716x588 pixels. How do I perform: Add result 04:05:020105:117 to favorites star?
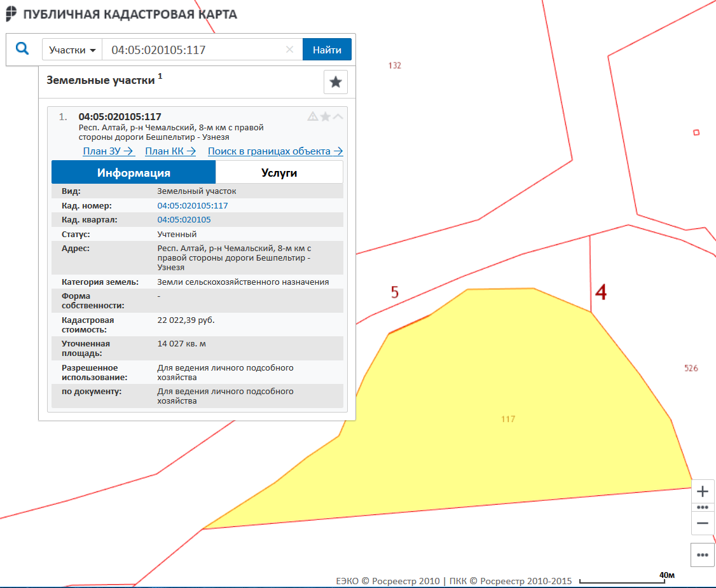(x=326, y=117)
